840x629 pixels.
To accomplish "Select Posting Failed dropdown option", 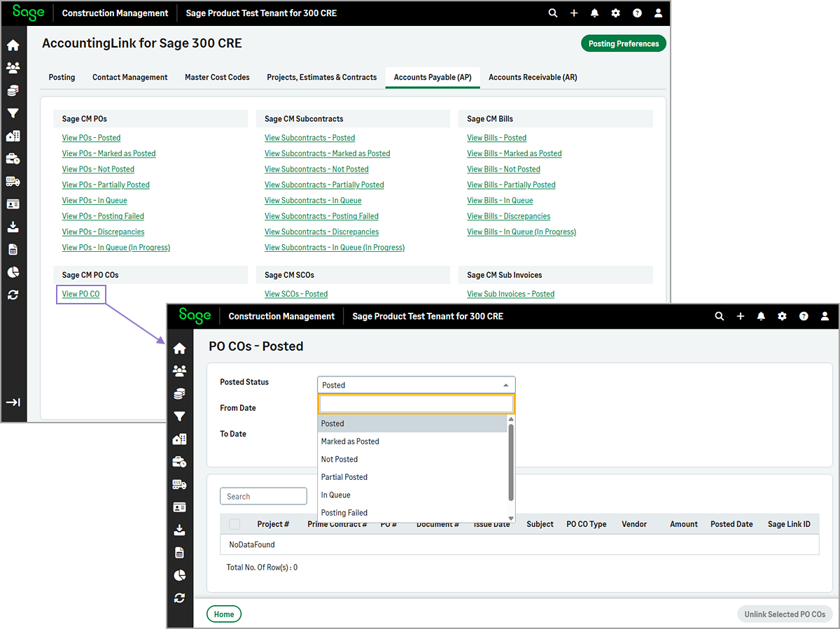I will click(412, 513).
